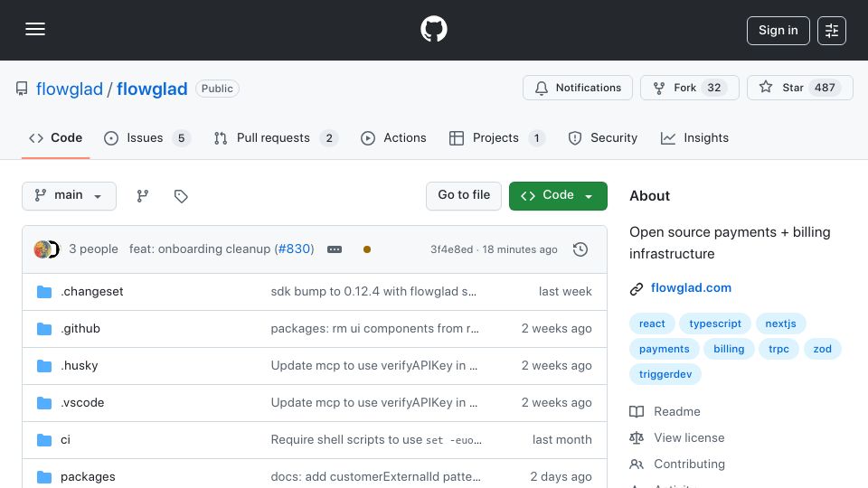Screen dimensions: 868x488
Task: Open the .changeset folder
Action: (92, 292)
